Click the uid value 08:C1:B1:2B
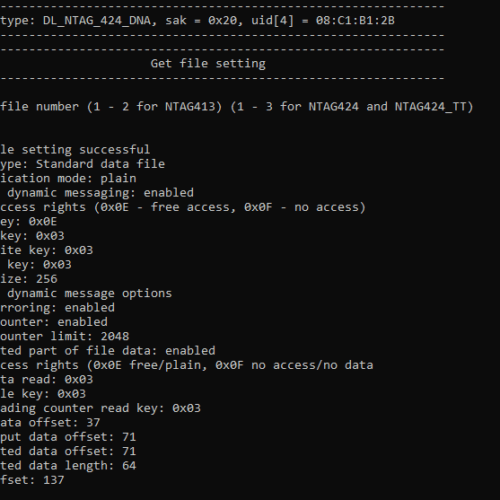The image size is (500, 500). tap(355, 21)
